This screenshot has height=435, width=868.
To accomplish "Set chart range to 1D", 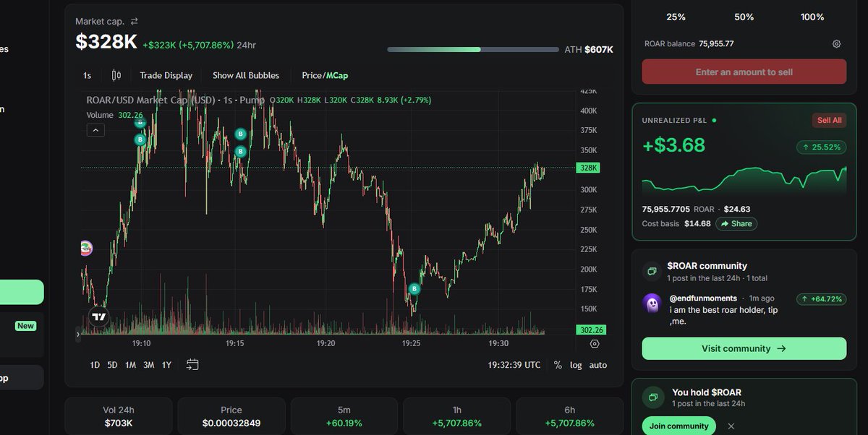I will [95, 365].
